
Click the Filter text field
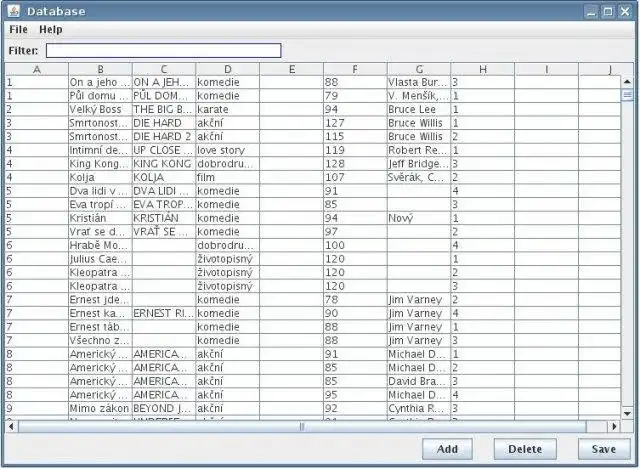[x=163, y=51]
